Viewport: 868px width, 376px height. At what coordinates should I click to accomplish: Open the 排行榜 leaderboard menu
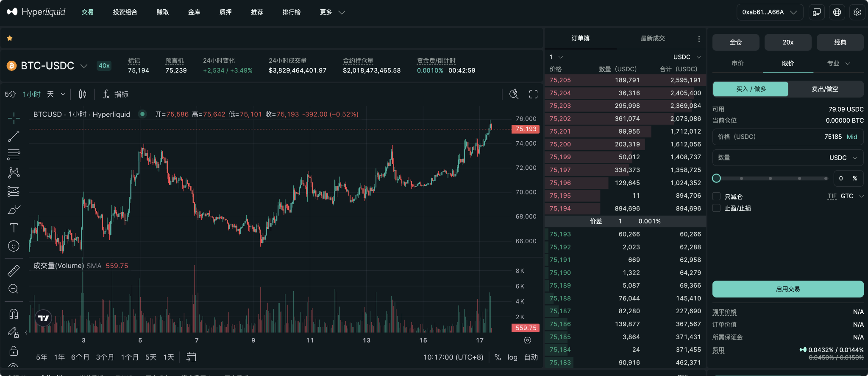tap(291, 12)
